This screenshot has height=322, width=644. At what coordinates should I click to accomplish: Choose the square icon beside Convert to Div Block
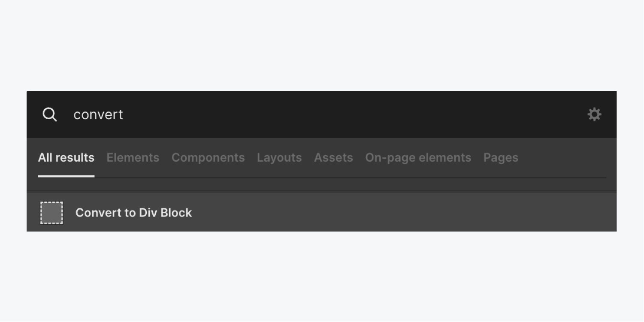(51, 213)
